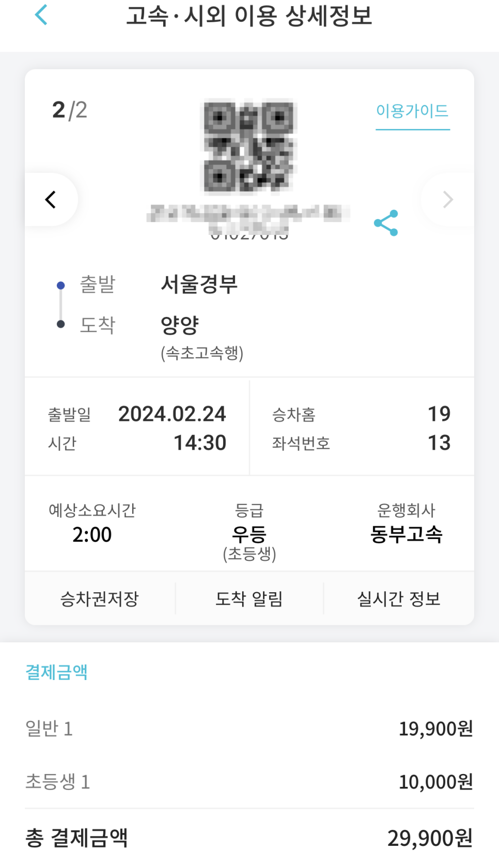This screenshot has height=868, width=499.
Task: Select the arrival terminal 양양
Action: (x=180, y=325)
